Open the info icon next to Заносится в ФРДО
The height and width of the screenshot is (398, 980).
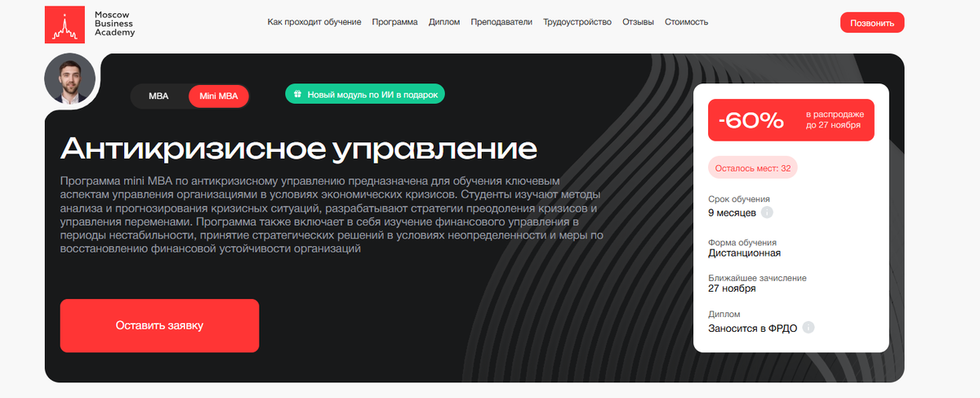pyautogui.click(x=808, y=328)
